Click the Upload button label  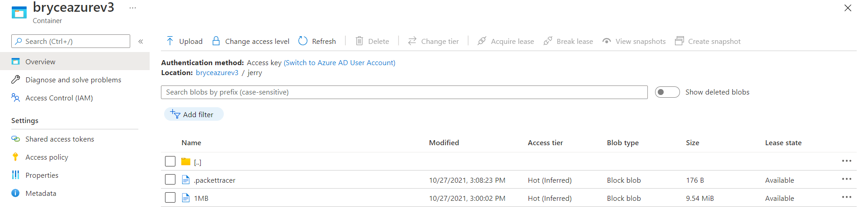click(x=191, y=41)
